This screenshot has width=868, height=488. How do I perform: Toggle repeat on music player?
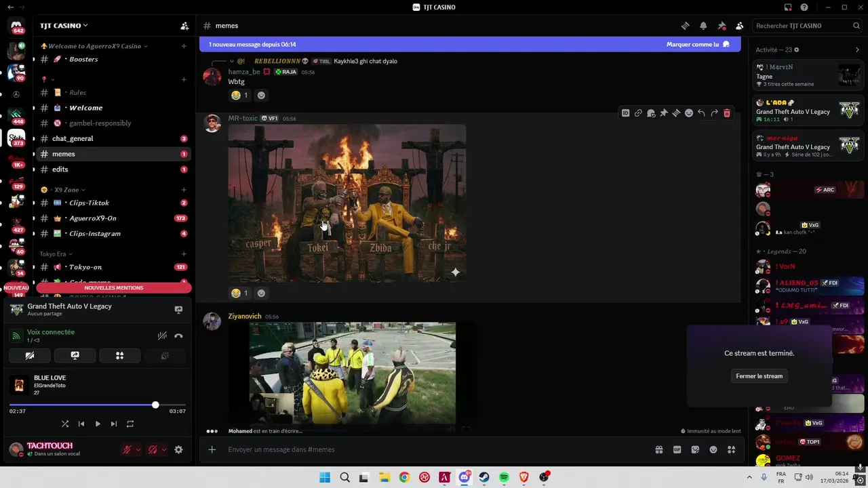pos(130,424)
